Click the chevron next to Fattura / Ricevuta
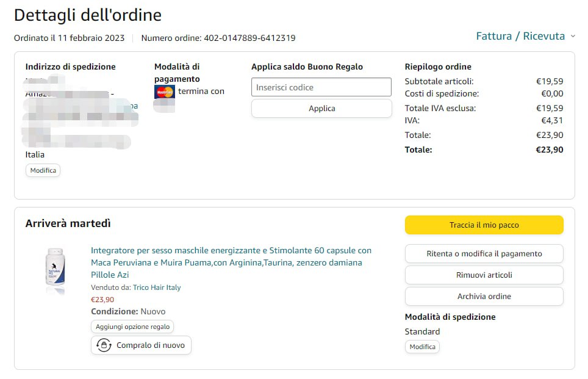Viewport: 588px width, 379px height. (x=573, y=37)
